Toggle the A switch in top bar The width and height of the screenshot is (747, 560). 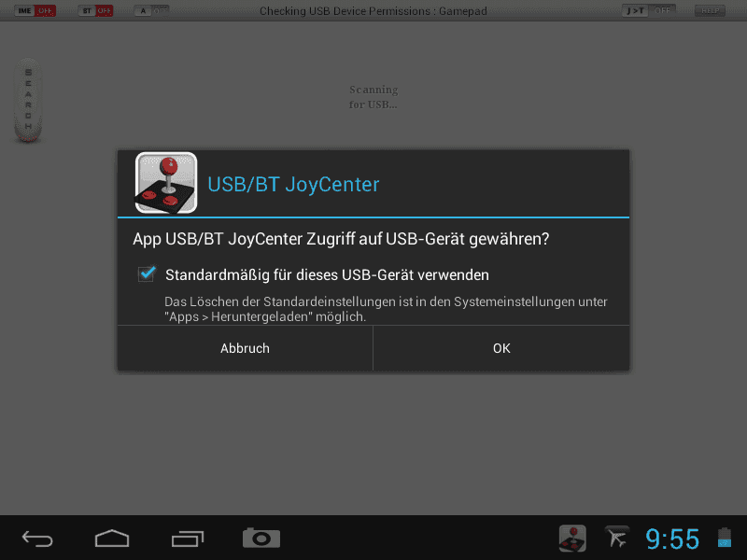click(151, 10)
